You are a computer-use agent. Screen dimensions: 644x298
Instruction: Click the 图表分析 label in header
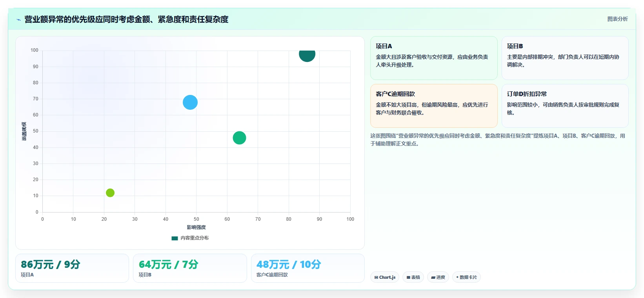(x=617, y=19)
